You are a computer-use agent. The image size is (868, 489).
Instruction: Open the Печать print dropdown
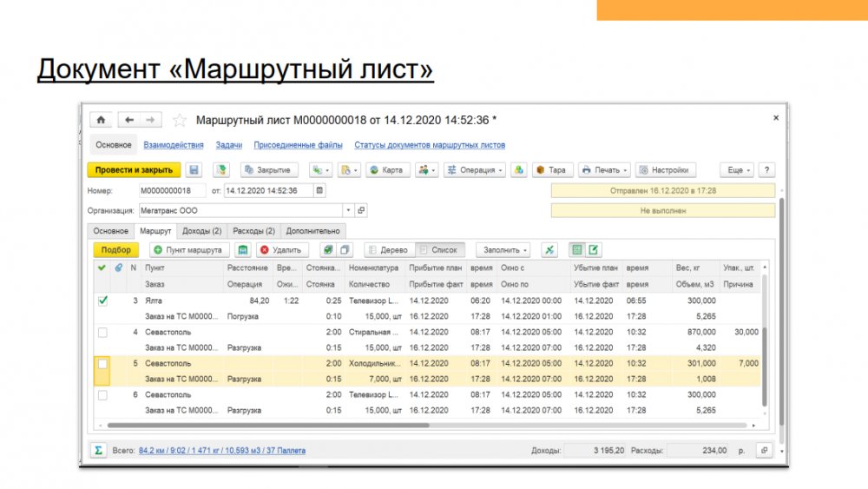604,170
